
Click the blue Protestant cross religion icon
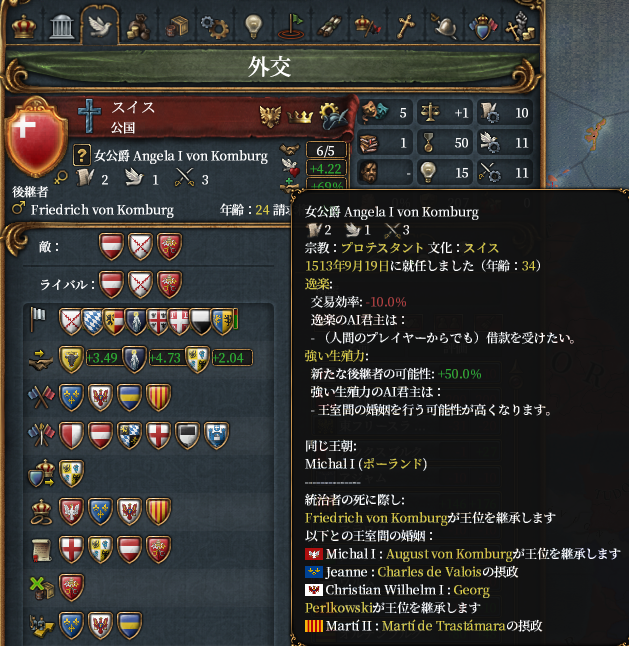(89, 116)
